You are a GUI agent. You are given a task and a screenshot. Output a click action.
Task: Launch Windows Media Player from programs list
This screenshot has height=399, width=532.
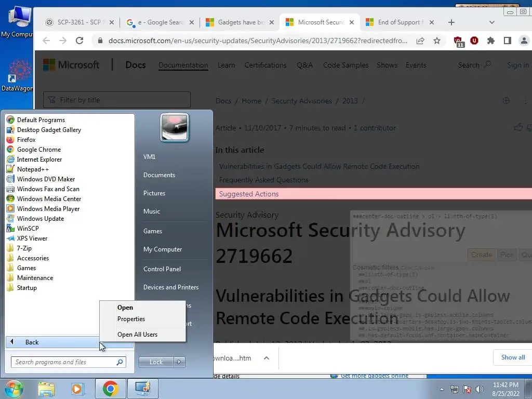pyautogui.click(x=48, y=208)
